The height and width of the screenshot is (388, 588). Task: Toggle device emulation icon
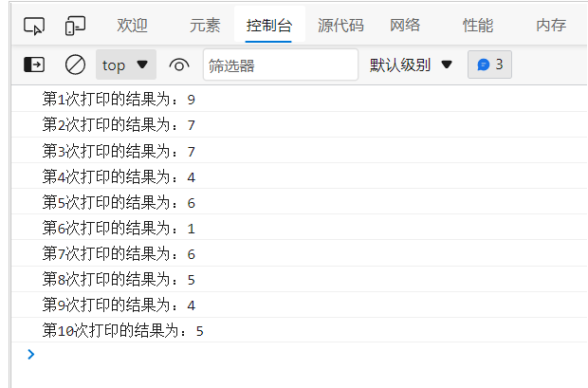coord(76,26)
